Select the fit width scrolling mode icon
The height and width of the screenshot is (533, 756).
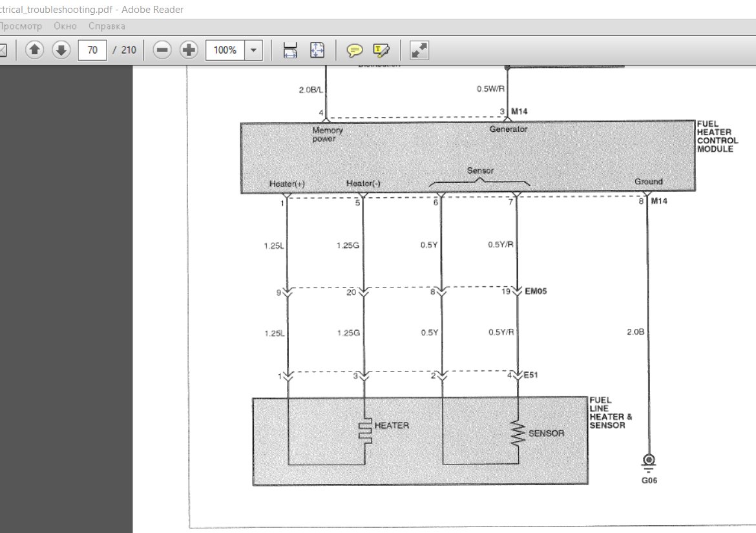tap(289, 50)
